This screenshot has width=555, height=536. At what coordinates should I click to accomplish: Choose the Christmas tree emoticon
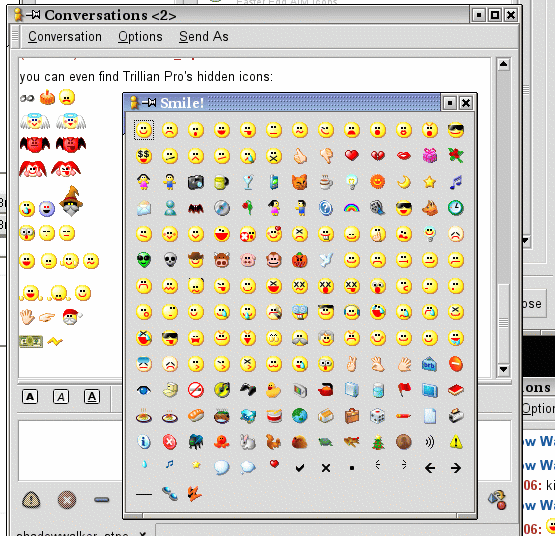378,442
